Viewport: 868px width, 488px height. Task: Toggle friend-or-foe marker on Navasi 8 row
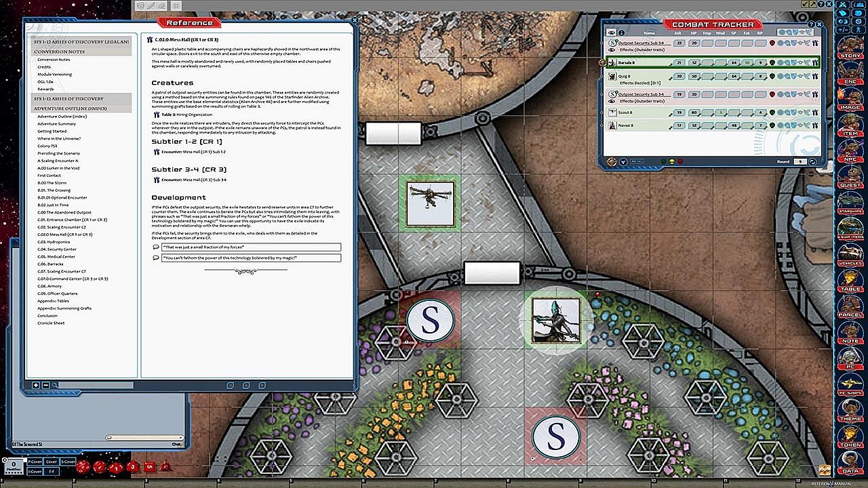[772, 125]
